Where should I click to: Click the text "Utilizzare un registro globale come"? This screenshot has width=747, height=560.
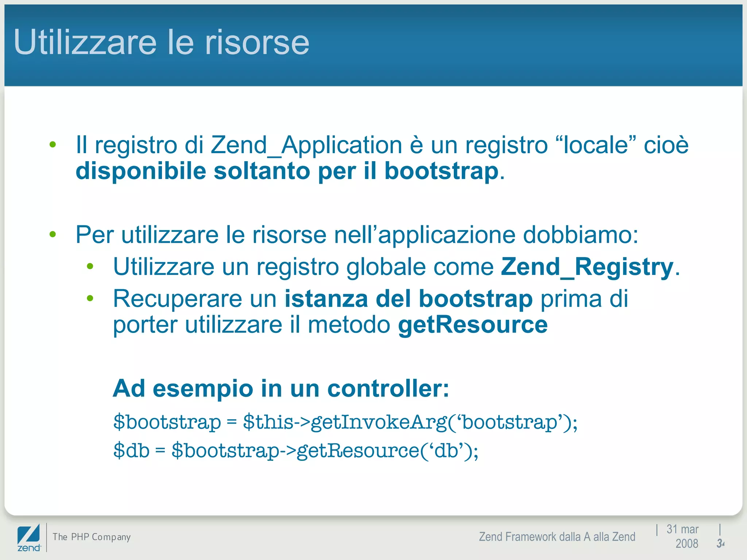pos(303,267)
